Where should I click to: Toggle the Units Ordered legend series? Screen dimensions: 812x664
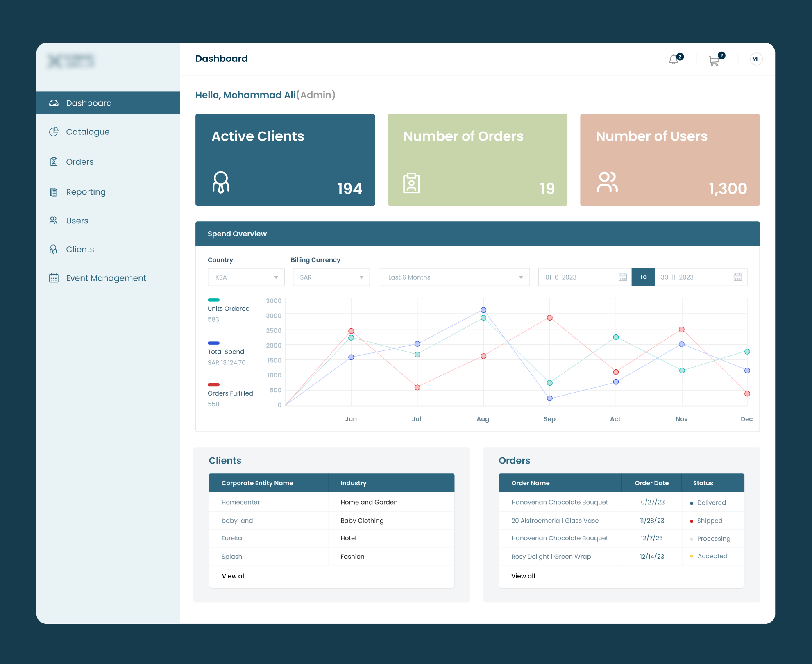point(214,300)
